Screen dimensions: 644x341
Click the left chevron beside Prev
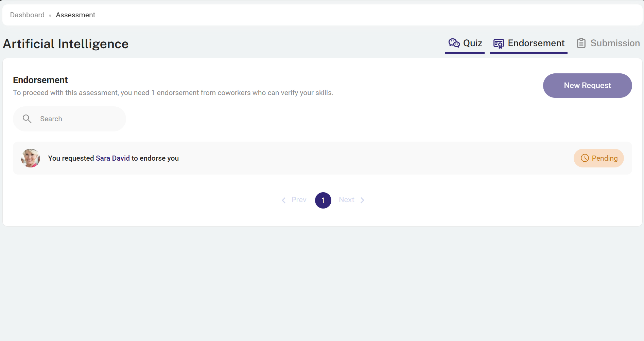[284, 200]
